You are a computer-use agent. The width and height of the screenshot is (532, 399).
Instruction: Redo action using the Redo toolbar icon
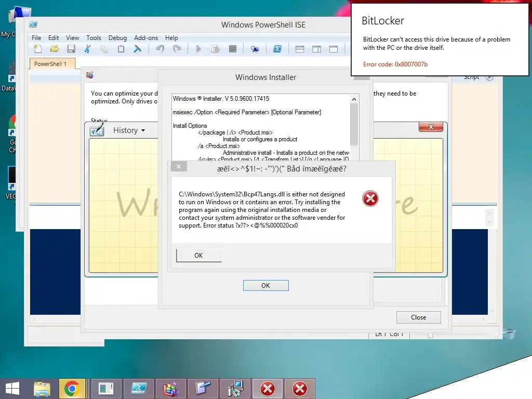coord(177,49)
